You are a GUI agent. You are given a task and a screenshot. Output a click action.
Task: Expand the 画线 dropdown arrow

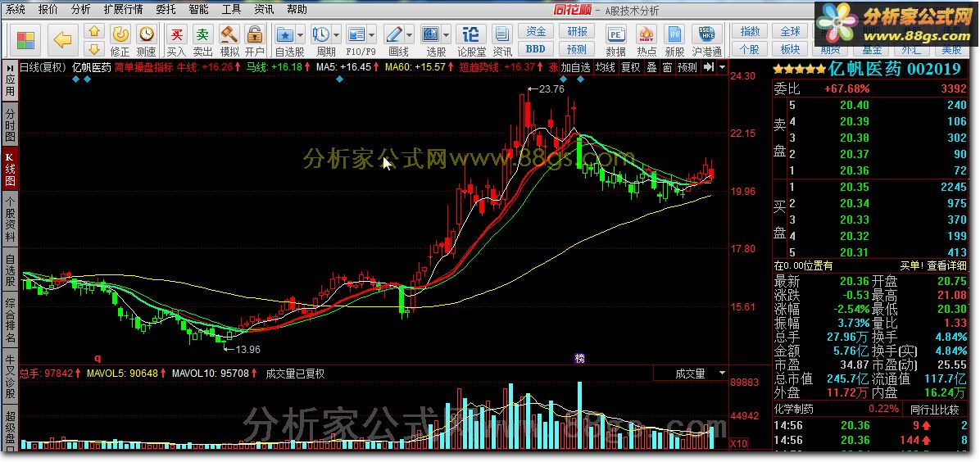pyautogui.click(x=410, y=34)
